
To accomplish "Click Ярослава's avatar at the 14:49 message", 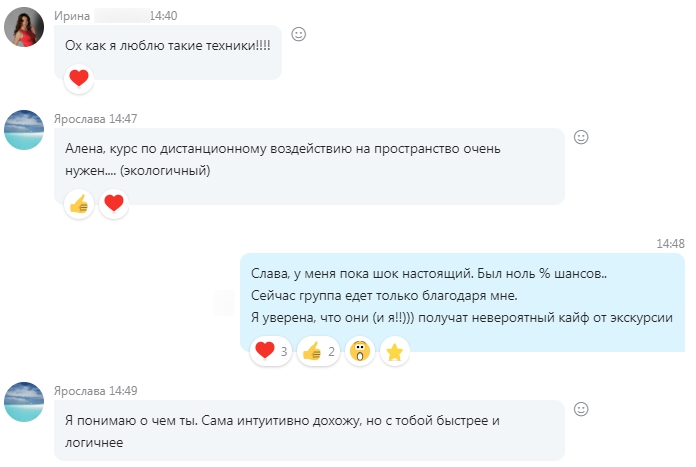I will (x=24, y=402).
